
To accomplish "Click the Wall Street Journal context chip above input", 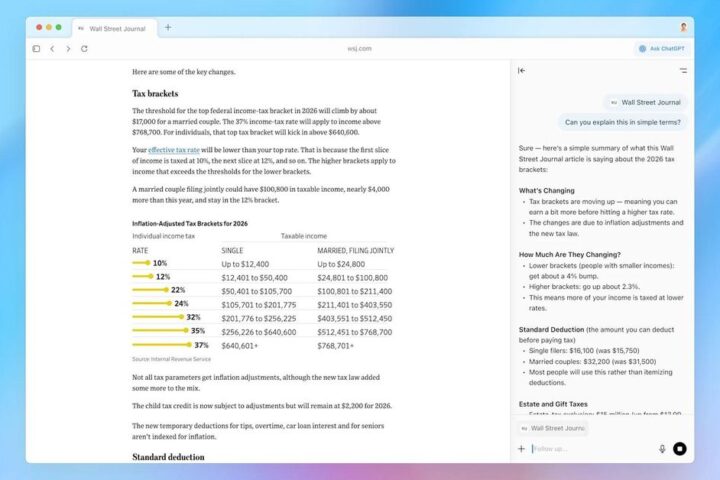I will click(x=552, y=428).
